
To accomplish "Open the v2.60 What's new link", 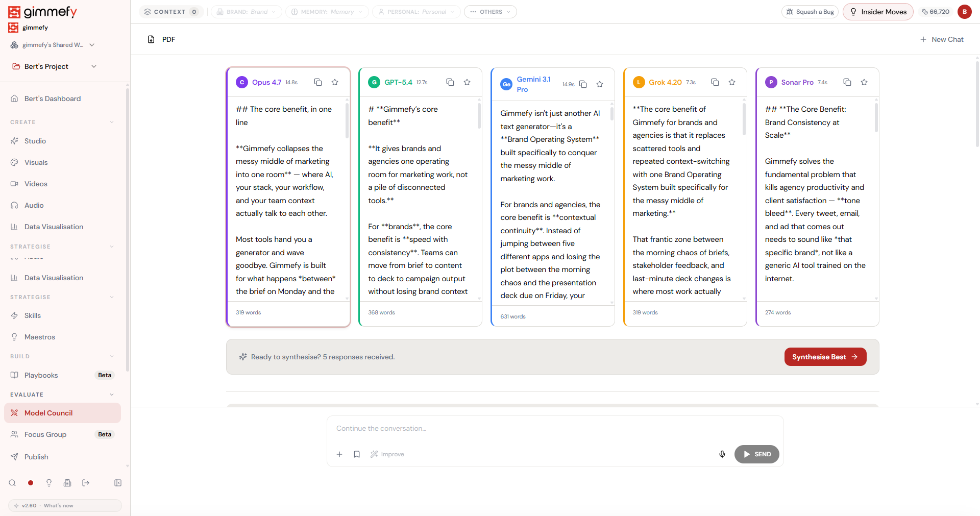I will (65, 505).
